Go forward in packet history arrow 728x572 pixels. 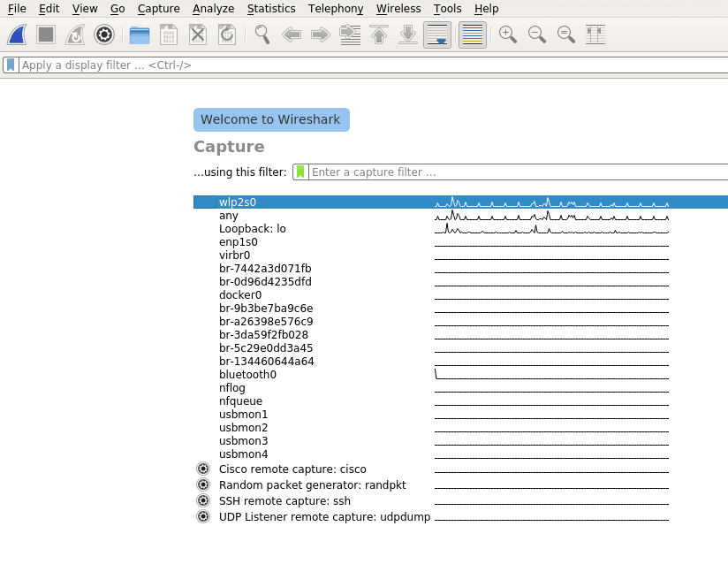click(x=321, y=34)
